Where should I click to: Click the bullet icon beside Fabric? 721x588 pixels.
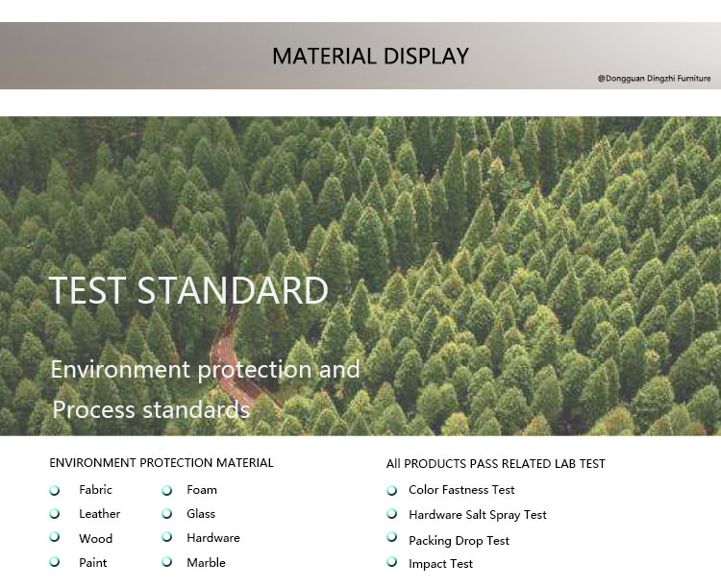point(55,490)
